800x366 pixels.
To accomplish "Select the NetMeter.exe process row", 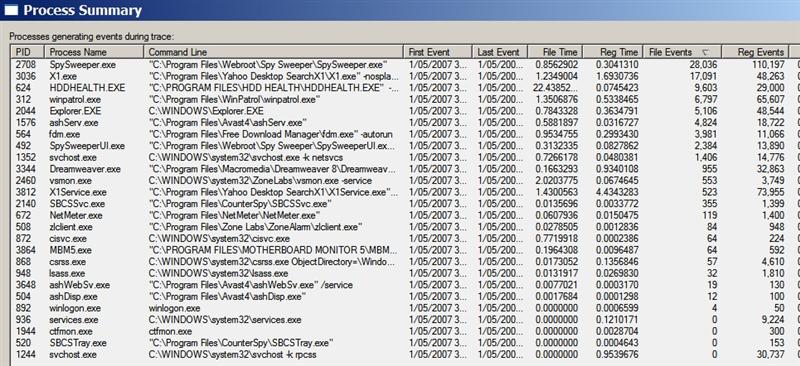I will click(405, 215).
